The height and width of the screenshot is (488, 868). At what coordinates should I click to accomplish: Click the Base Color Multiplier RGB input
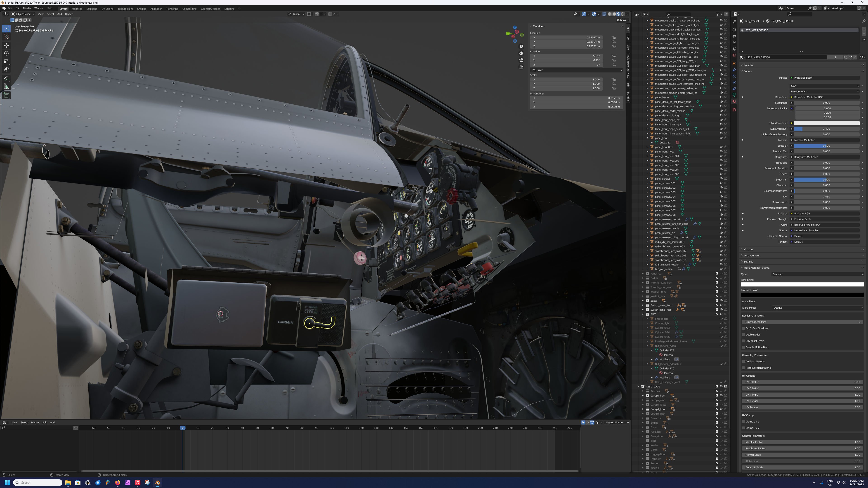[825, 97]
